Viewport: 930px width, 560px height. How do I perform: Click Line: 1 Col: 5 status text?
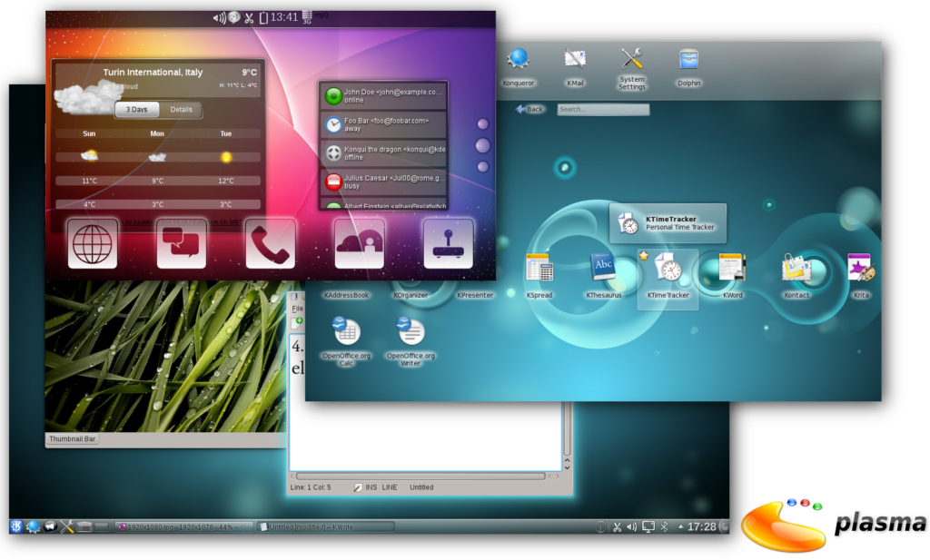[x=311, y=487]
